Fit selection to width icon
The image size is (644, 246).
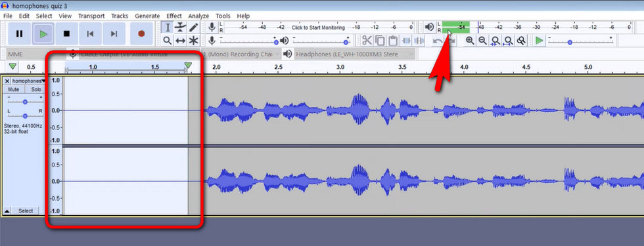[x=495, y=40]
